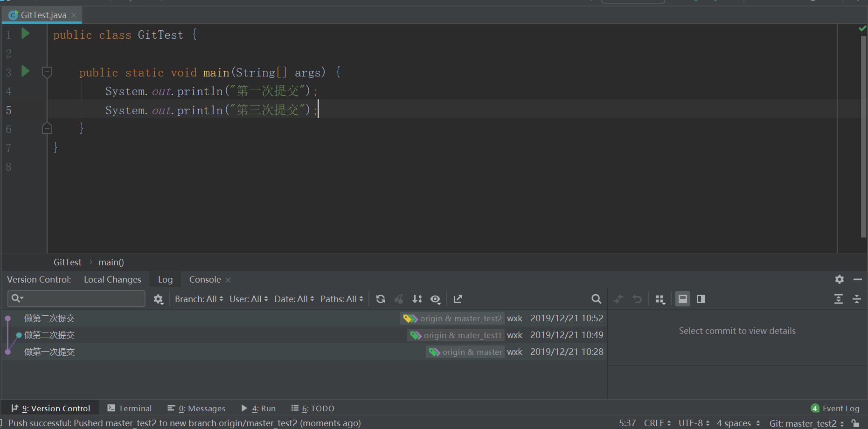
Task: Hide the Version Control tool window
Action: (857, 279)
